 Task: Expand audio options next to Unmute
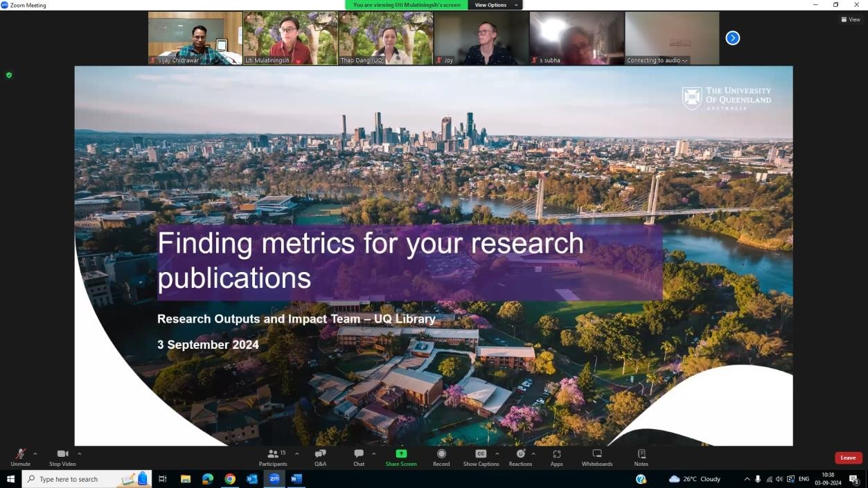tap(35, 454)
